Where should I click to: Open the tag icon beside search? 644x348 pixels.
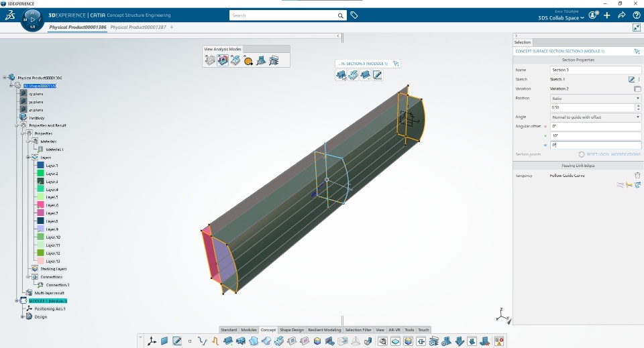point(354,15)
